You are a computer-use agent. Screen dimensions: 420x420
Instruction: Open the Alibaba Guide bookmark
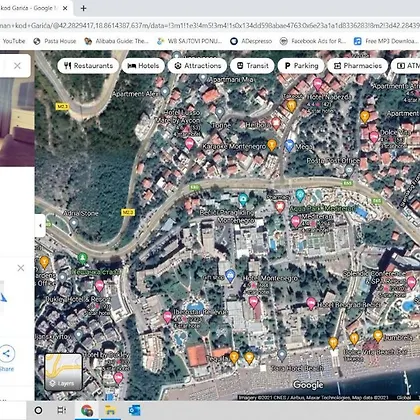pos(116,41)
